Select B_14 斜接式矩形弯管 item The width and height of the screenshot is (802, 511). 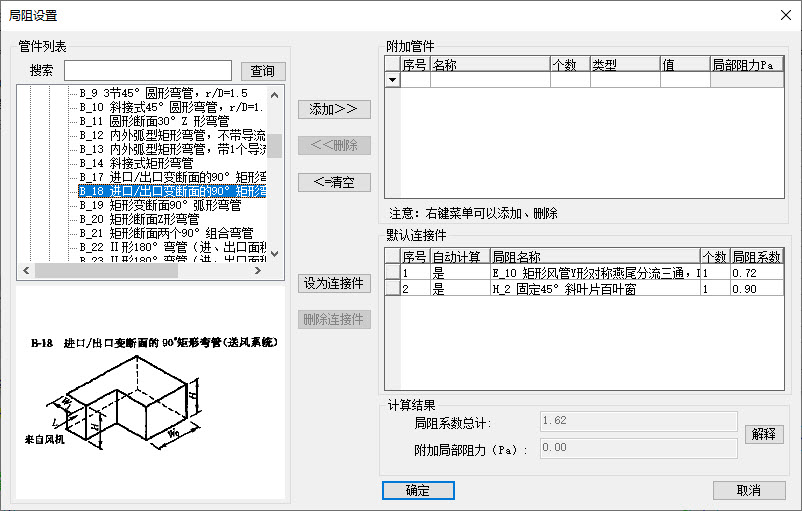click(x=136, y=163)
